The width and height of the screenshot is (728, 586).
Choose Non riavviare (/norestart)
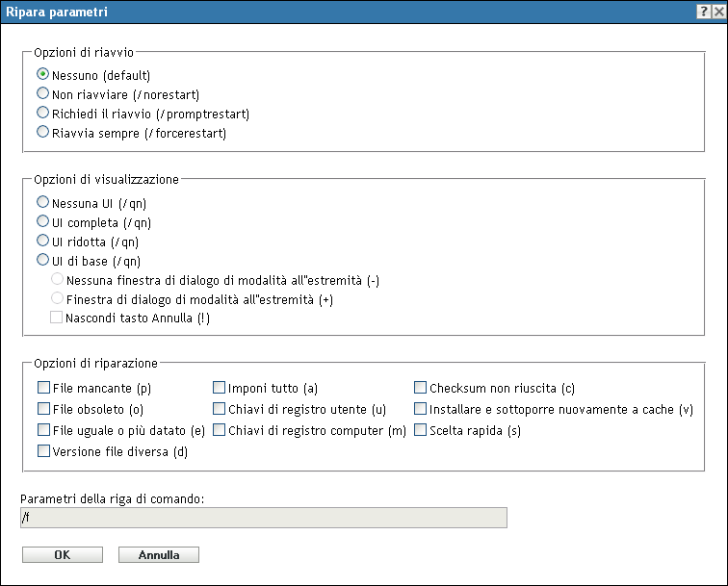point(42,94)
